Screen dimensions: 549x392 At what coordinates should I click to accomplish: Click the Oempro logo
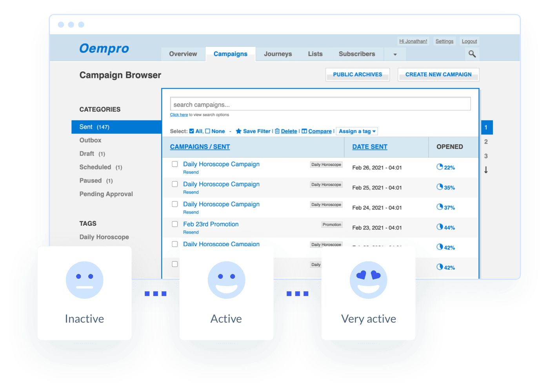(x=104, y=48)
